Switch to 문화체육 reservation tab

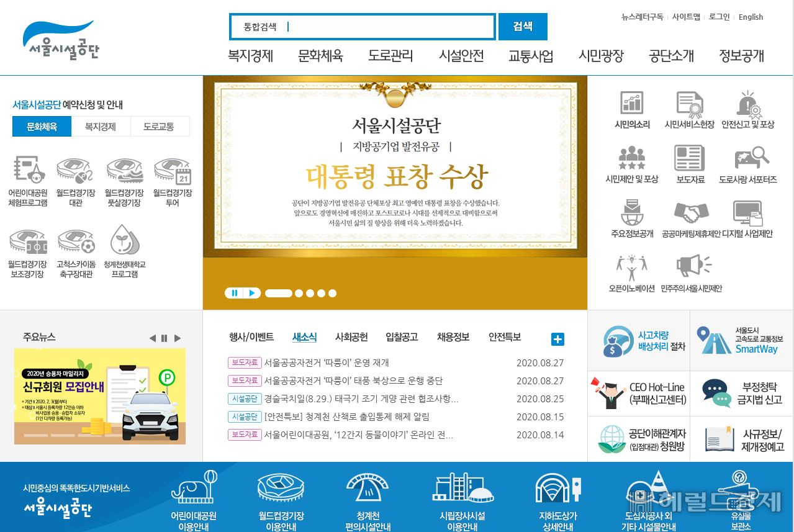click(42, 127)
